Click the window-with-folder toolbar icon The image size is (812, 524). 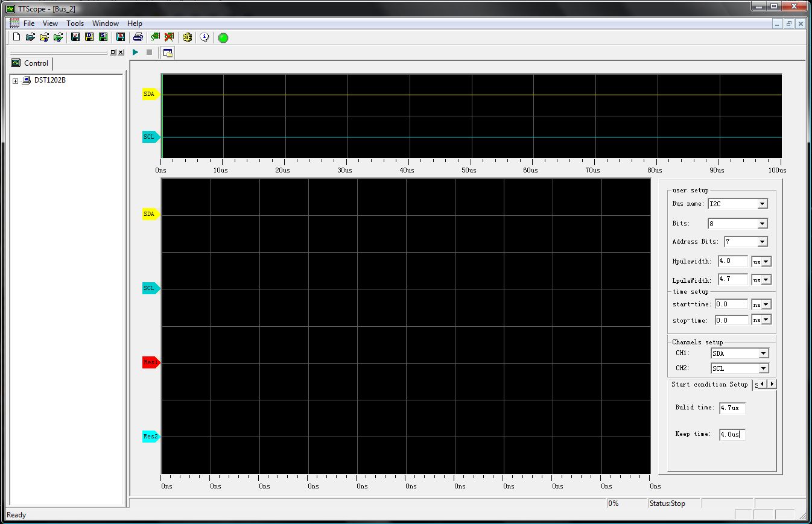click(168, 52)
